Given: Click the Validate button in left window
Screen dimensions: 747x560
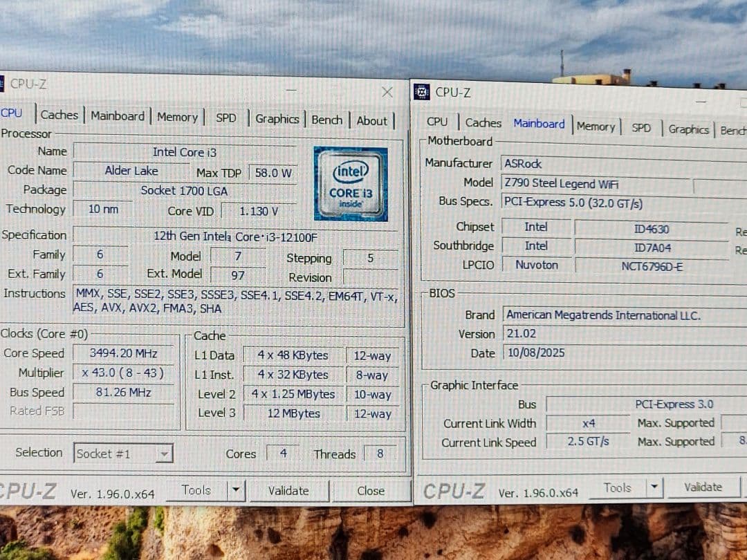Looking at the screenshot, I should pyautogui.click(x=289, y=490).
